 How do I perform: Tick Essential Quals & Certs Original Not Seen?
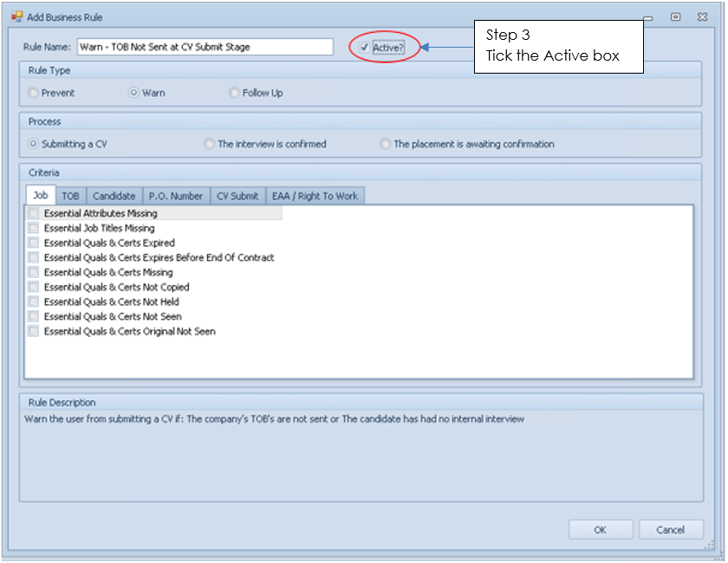click(34, 331)
